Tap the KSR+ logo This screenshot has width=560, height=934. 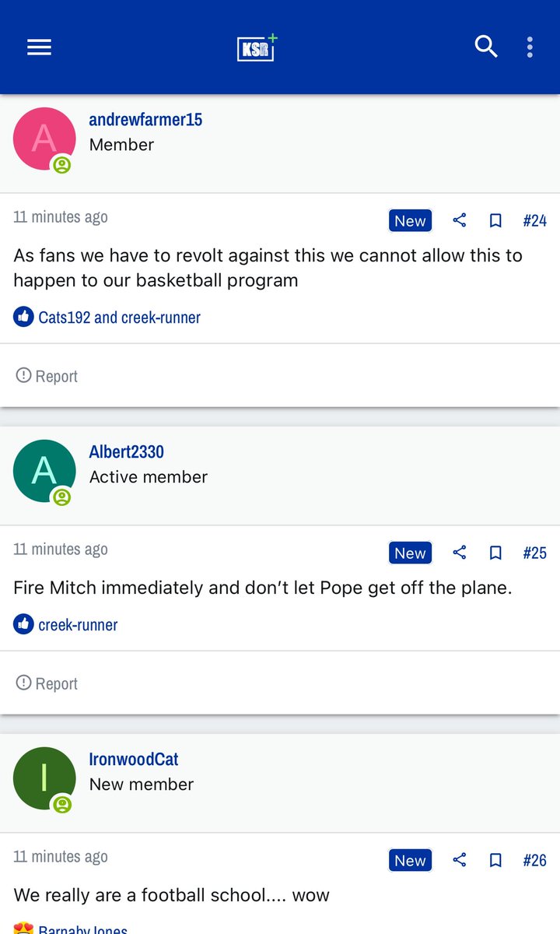[257, 47]
